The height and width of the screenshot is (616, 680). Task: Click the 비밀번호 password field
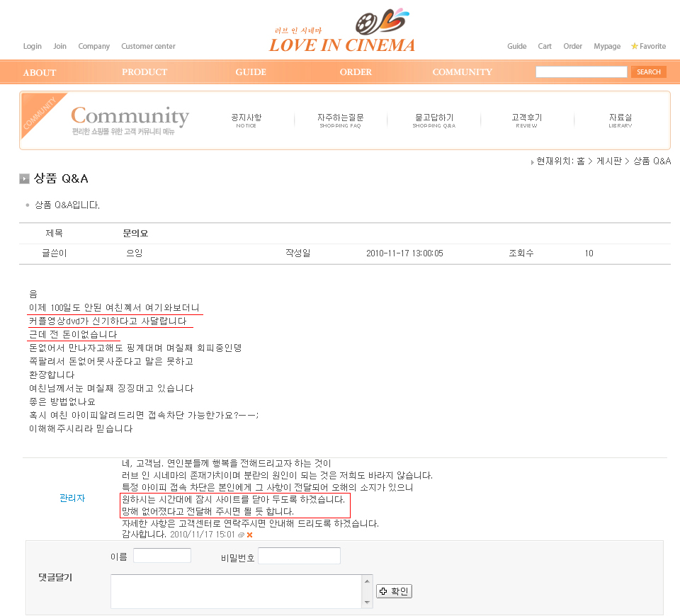tap(299, 556)
